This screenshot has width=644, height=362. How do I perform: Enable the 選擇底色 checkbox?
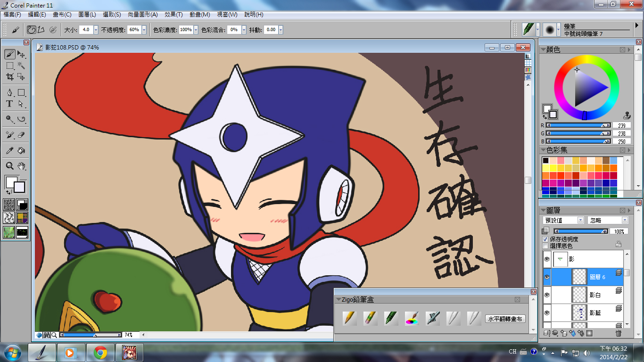click(x=545, y=246)
